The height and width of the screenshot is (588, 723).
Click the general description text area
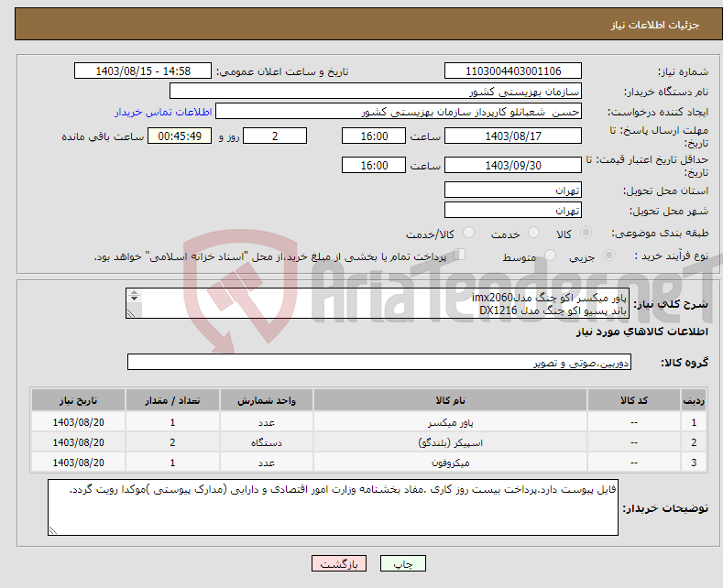pyautogui.click(x=378, y=303)
